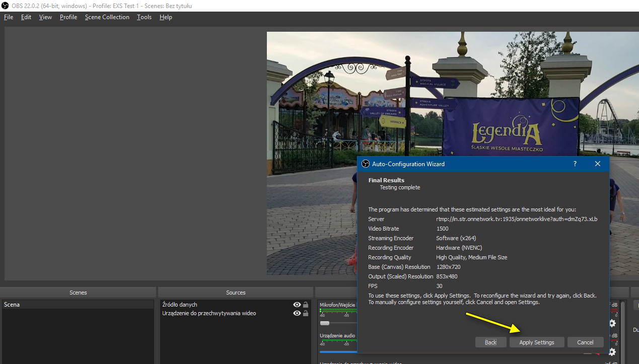The image size is (639, 364).
Task: Select Urządzenie do przechwytywania wideo source row
Action: coord(236,313)
